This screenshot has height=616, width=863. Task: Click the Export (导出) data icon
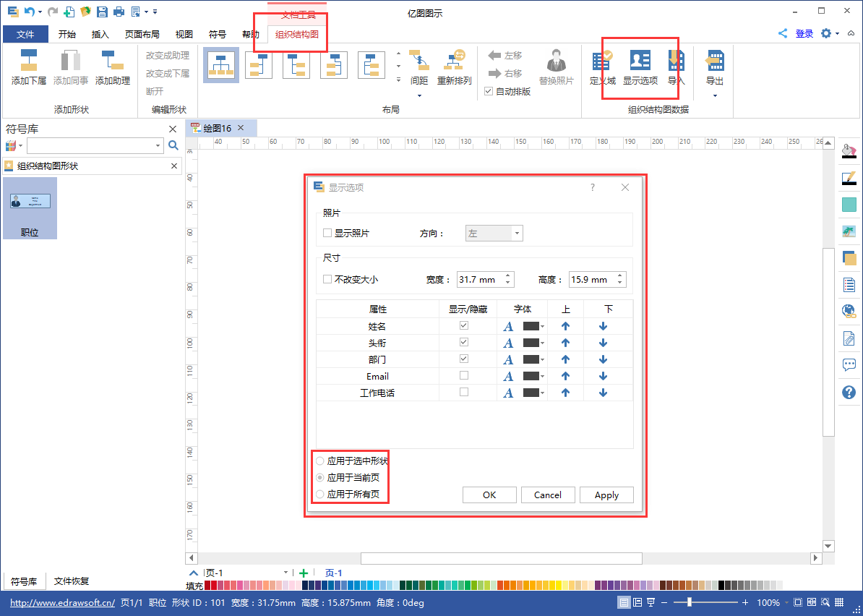coord(714,61)
